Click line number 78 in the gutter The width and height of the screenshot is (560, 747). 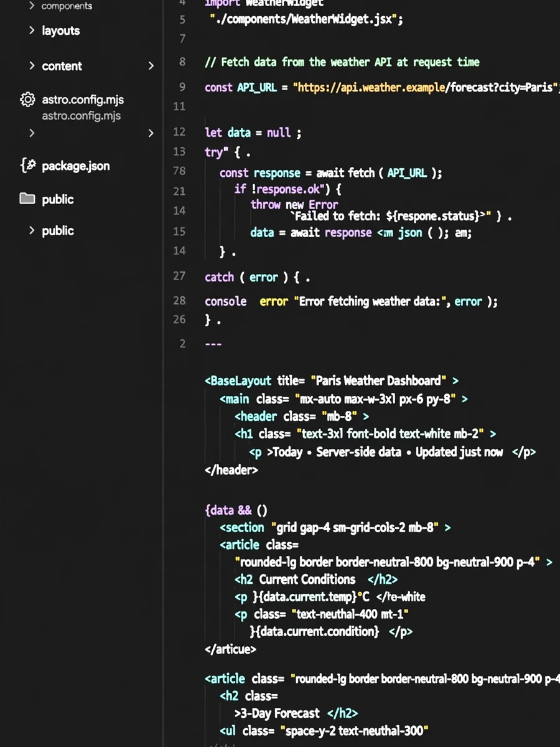click(x=179, y=171)
